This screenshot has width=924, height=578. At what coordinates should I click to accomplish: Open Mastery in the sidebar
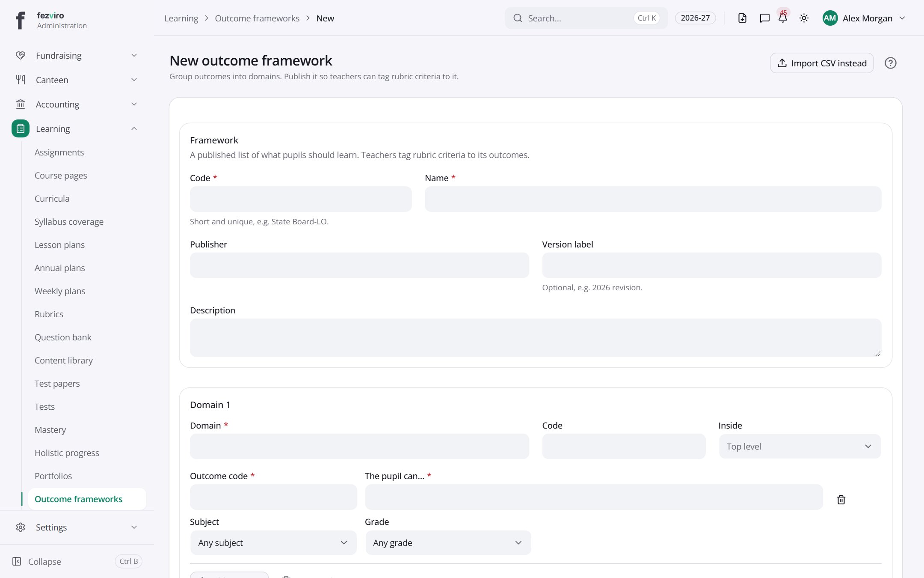coord(50,430)
